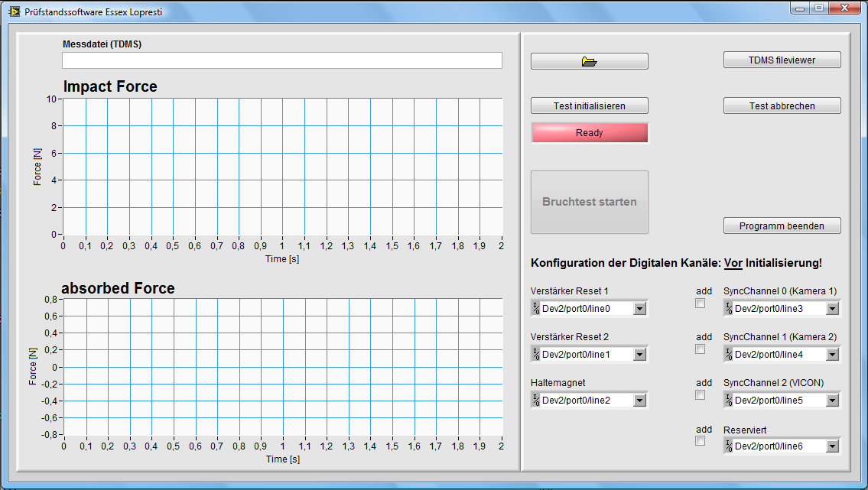Image resolution: width=868 pixels, height=490 pixels.
Task: Click the Impact Force Y-axis maximum 10
Action: [51, 99]
